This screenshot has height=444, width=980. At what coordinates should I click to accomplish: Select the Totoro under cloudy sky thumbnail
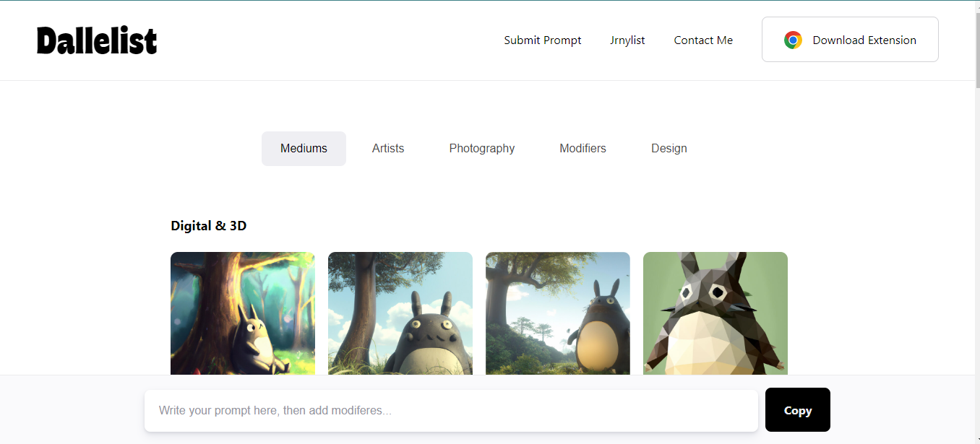click(x=400, y=313)
